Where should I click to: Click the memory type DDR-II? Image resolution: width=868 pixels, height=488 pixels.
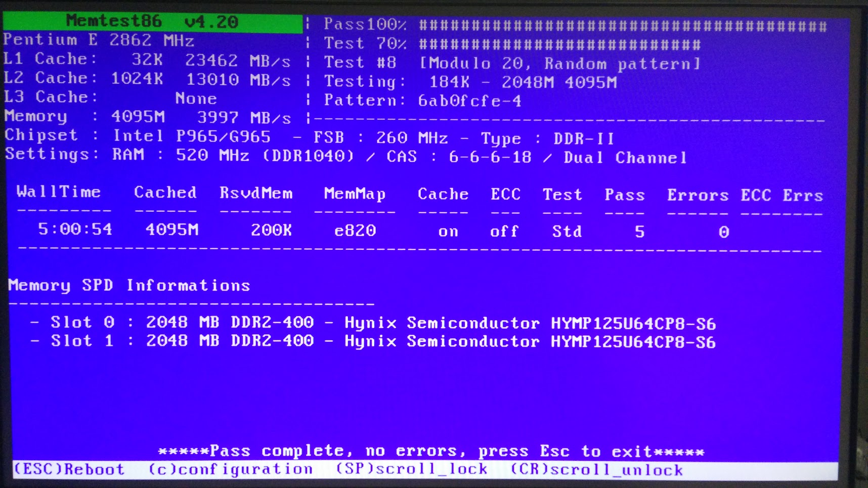584,139
